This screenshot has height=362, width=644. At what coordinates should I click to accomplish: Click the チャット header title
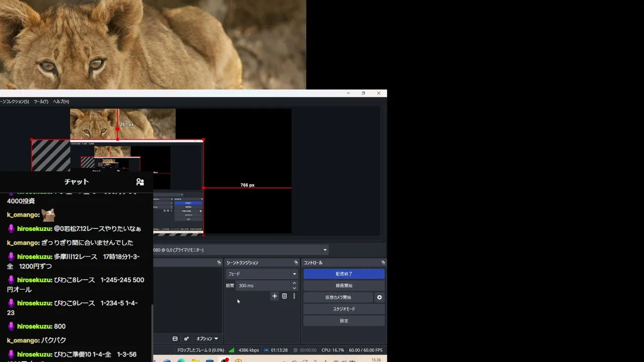click(x=76, y=182)
